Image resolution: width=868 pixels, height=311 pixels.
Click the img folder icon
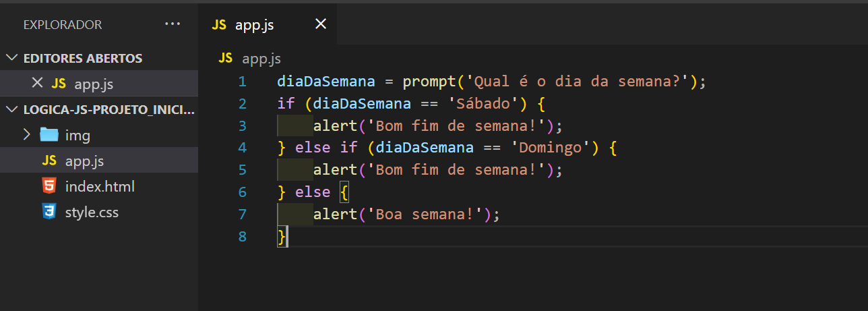pyautogui.click(x=49, y=135)
